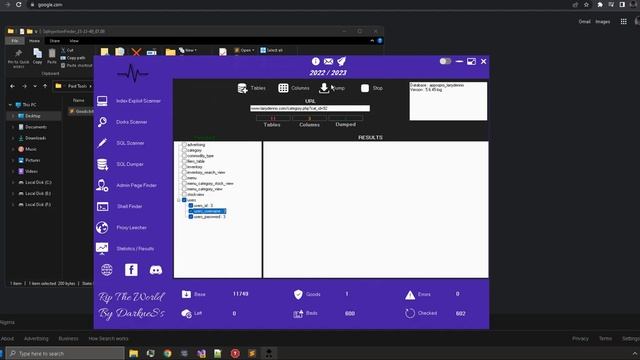Click the Tables database icon
The width and height of the screenshot is (640, 360).
pyautogui.click(x=242, y=88)
